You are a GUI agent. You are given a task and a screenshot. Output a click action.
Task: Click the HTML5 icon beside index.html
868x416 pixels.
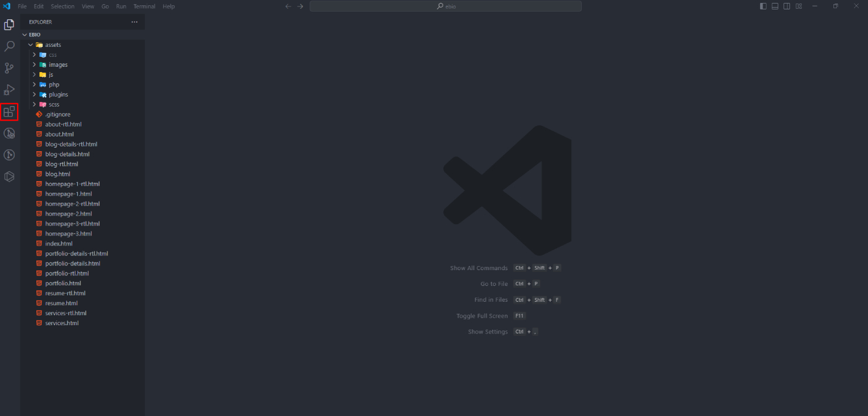(x=39, y=244)
